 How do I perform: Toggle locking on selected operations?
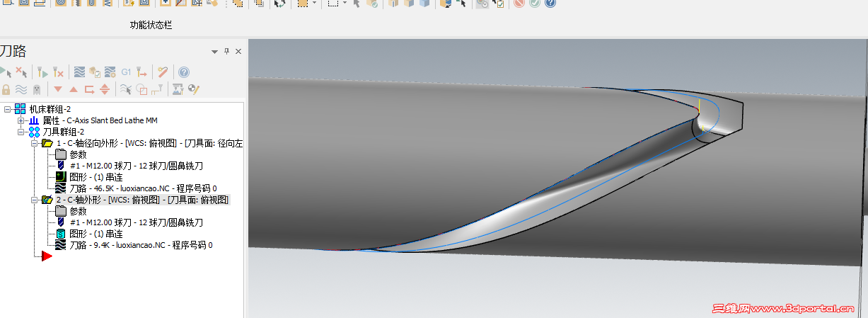[x=6, y=89]
